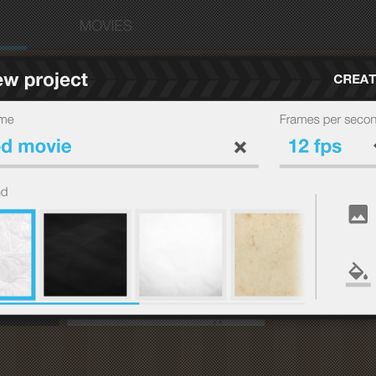The height and width of the screenshot is (376, 376).
Task: Select the crumpled white paper background
Action: [x=17, y=255]
